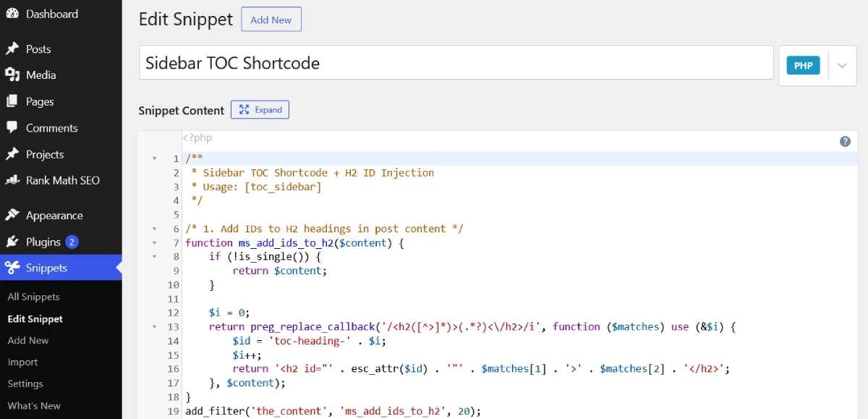Collapse the if-block fold at line 8

click(153, 256)
